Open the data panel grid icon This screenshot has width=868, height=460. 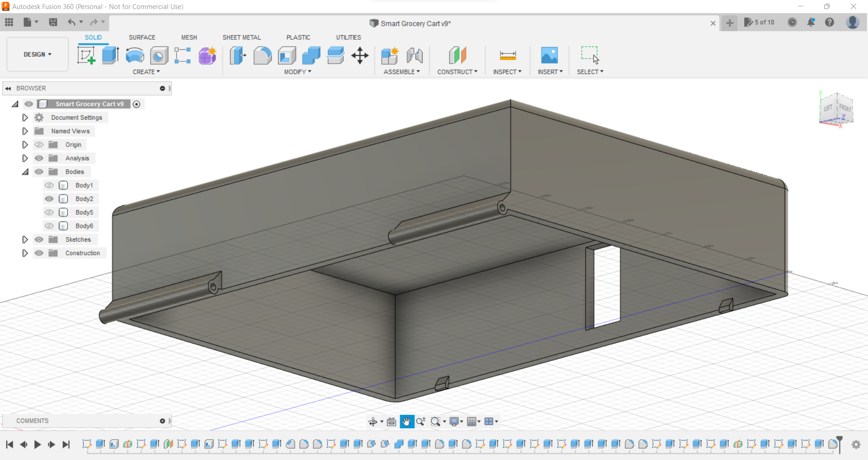(x=9, y=22)
